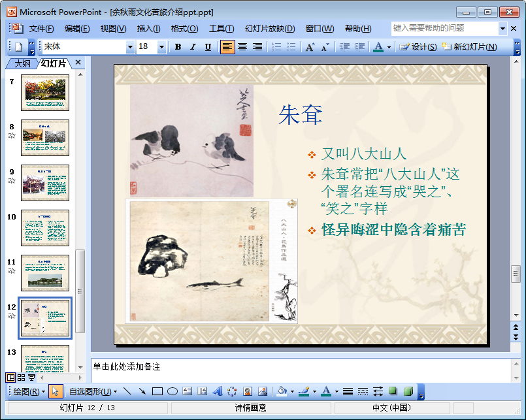The height and width of the screenshot is (420, 526).
Task: Click the decrease font size icon
Action: click(x=325, y=46)
